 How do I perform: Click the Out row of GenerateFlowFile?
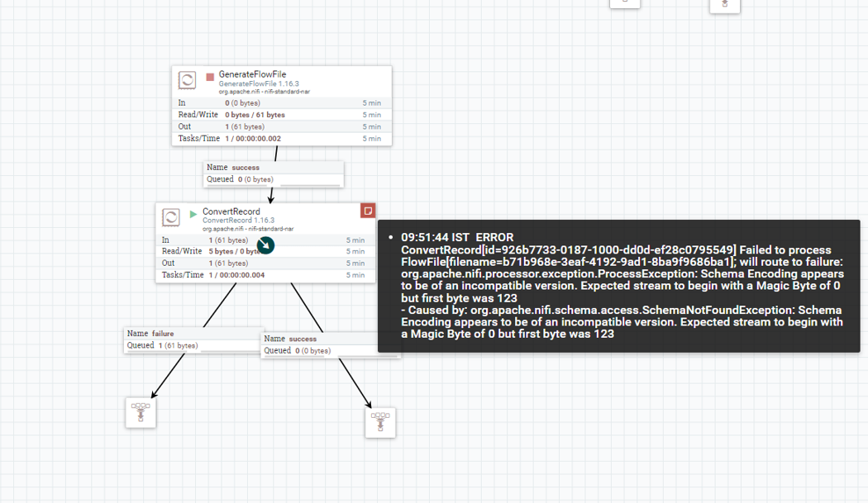[282, 126]
